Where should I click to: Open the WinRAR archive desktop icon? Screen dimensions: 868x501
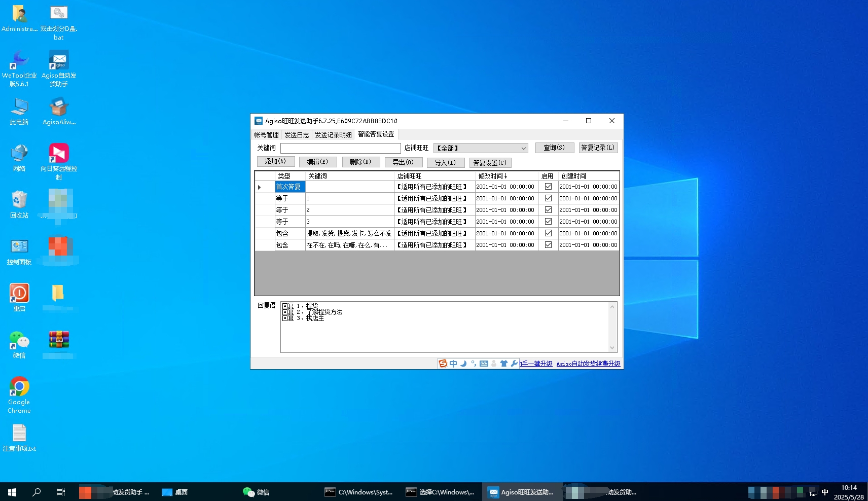click(x=59, y=340)
